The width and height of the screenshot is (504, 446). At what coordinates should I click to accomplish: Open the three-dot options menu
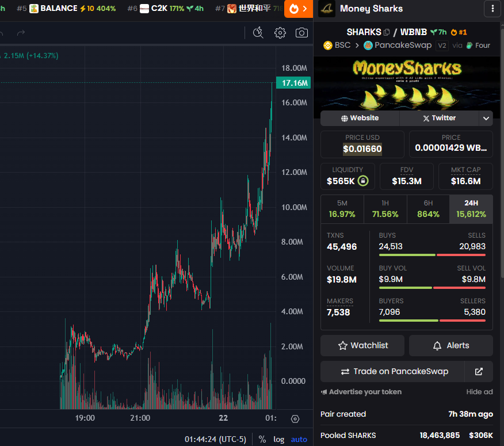pyautogui.click(x=492, y=9)
